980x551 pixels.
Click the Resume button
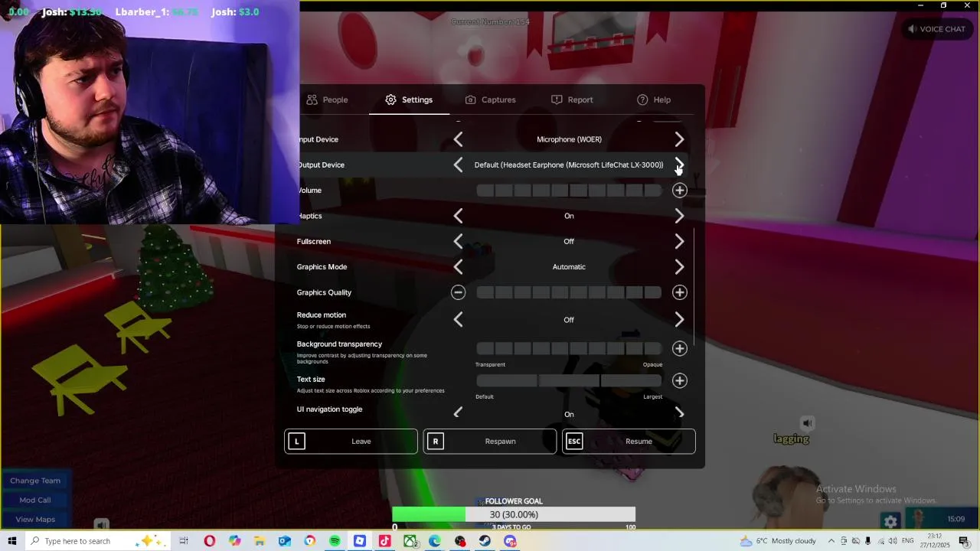point(629,441)
